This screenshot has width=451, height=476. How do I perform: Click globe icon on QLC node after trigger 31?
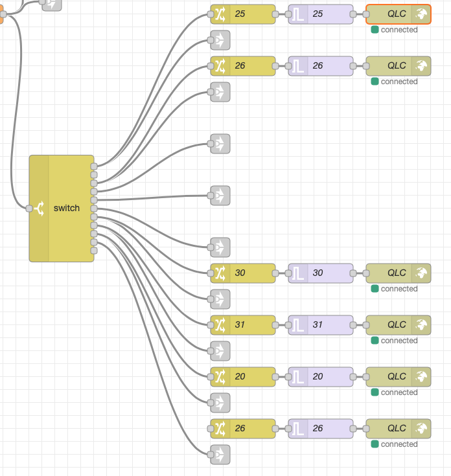(421, 324)
